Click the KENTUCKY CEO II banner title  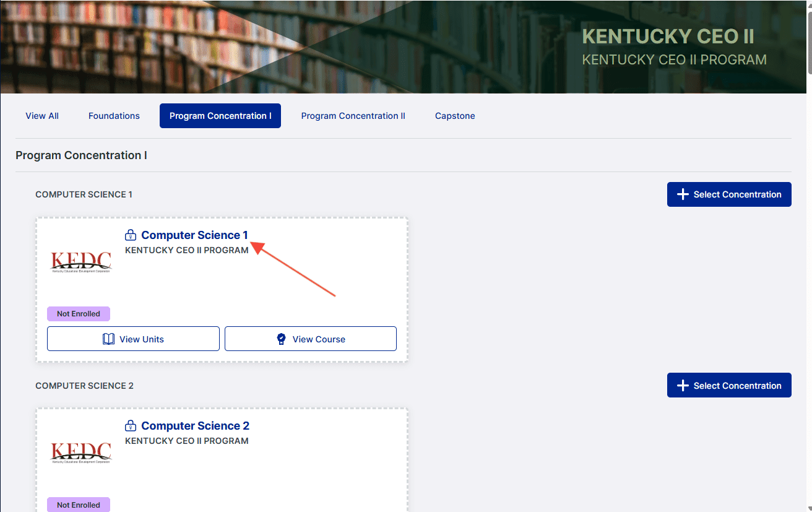coord(668,37)
